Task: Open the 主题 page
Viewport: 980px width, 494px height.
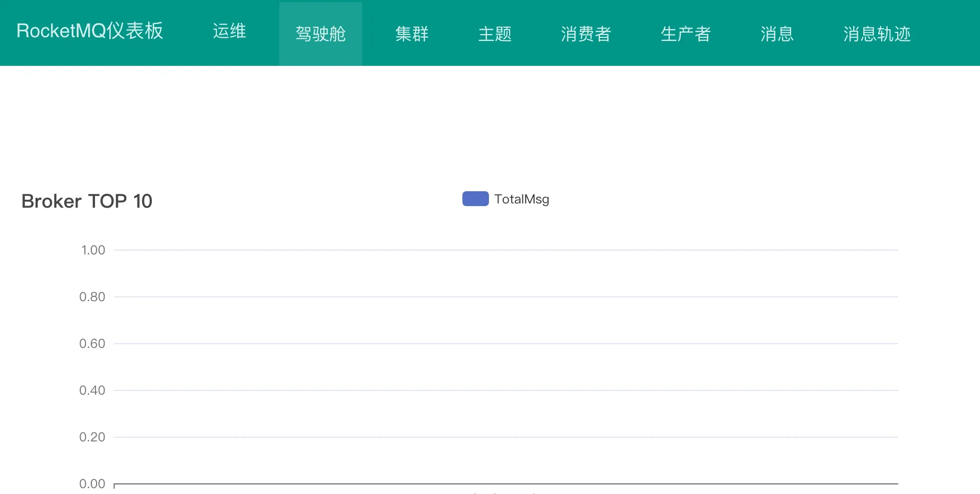Action: 494,34
